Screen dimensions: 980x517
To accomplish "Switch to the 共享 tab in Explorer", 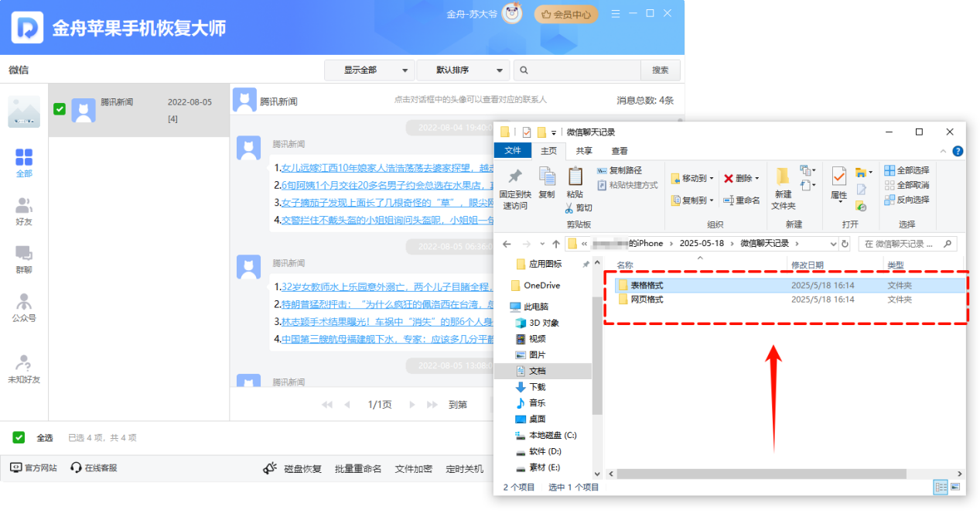I will 584,151.
